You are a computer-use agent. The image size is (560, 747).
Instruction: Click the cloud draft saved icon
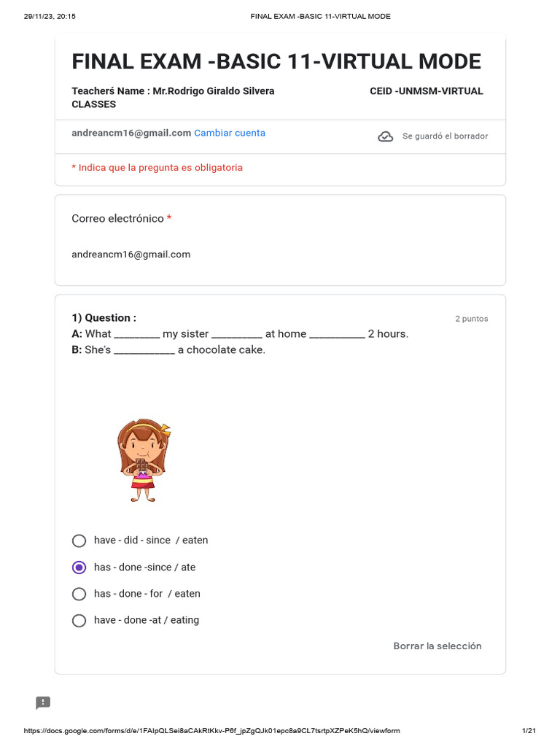click(385, 136)
